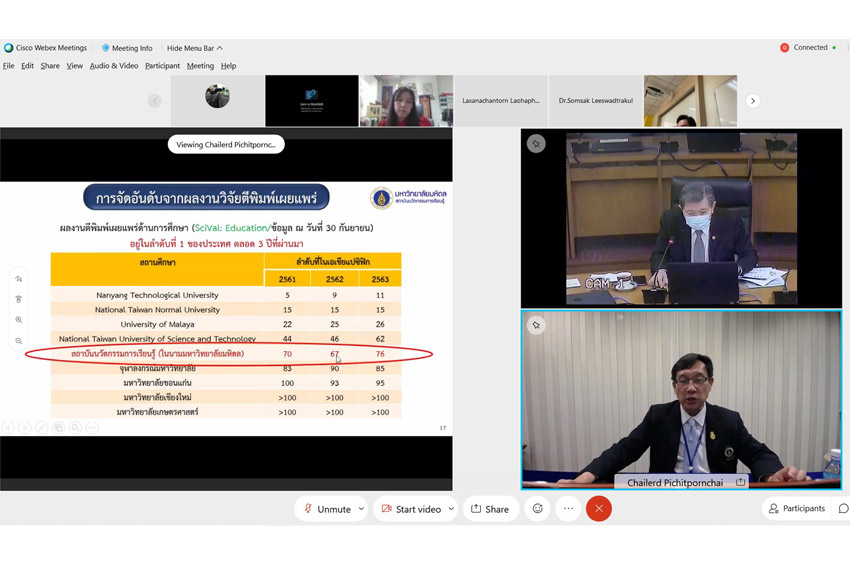850x567 pixels.
Task: Pin the top camera video feed
Action: (x=536, y=144)
